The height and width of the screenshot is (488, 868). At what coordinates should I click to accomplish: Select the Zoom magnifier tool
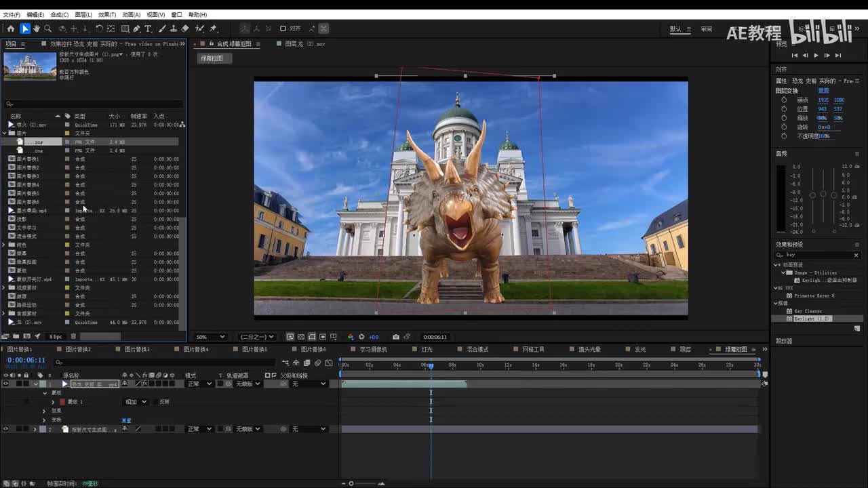coord(48,28)
